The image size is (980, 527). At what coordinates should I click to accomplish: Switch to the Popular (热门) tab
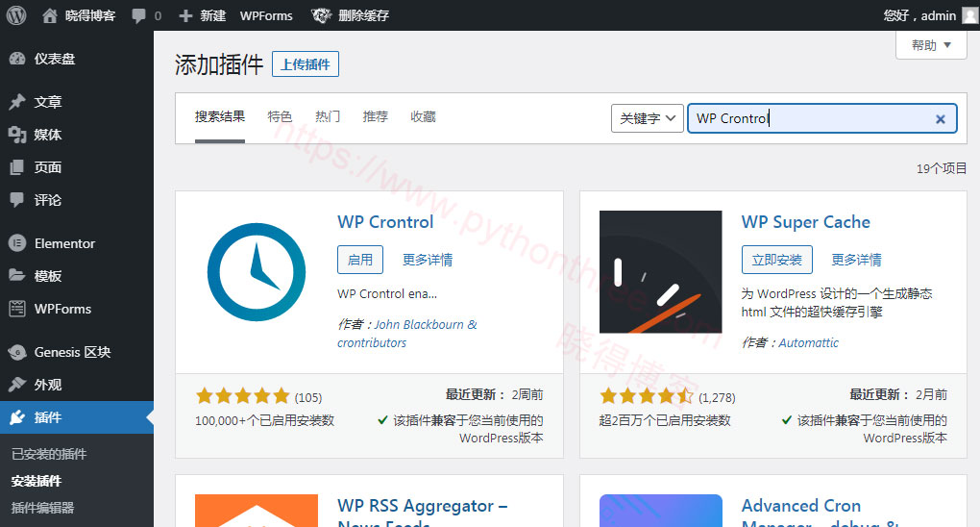328,117
